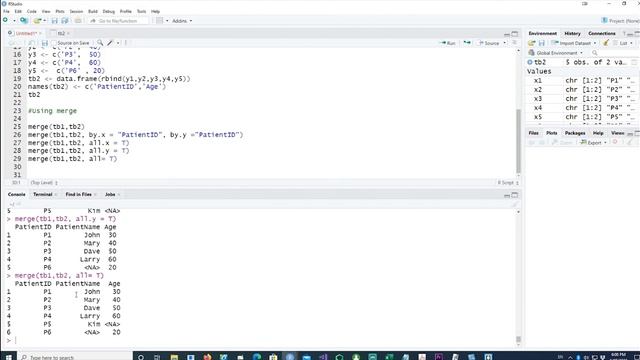This screenshot has height=360, width=640.
Task: Click the Print document icon
Action: 78,20
